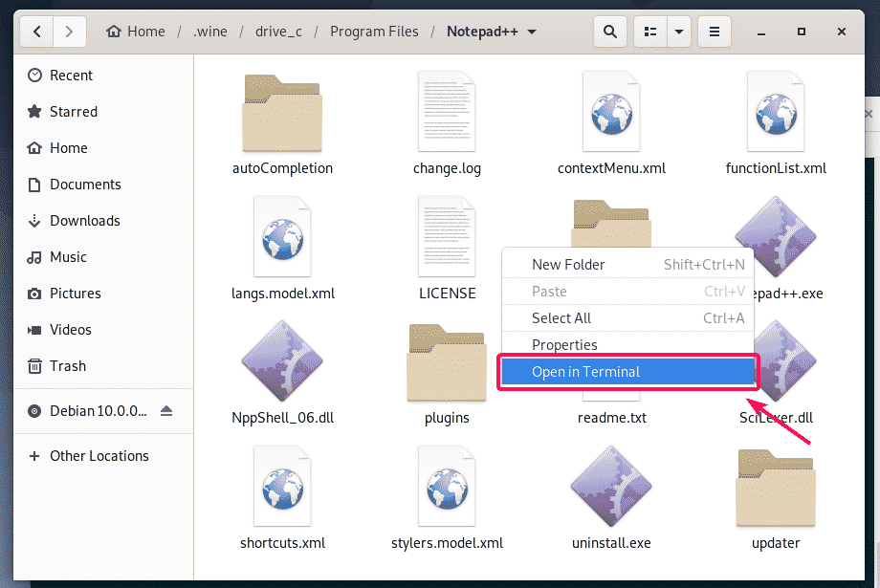This screenshot has height=588, width=880.
Task: Show Starred files in the sidebar
Action: (104, 112)
